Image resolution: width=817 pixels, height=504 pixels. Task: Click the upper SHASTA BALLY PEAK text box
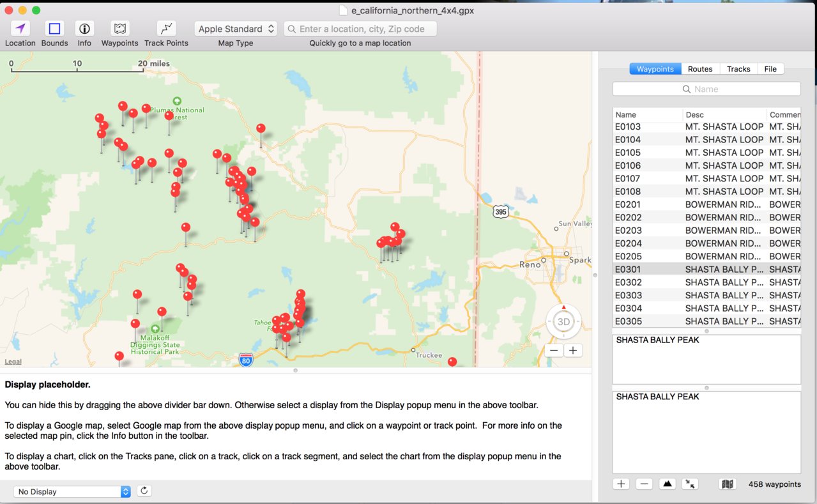pyautogui.click(x=706, y=359)
